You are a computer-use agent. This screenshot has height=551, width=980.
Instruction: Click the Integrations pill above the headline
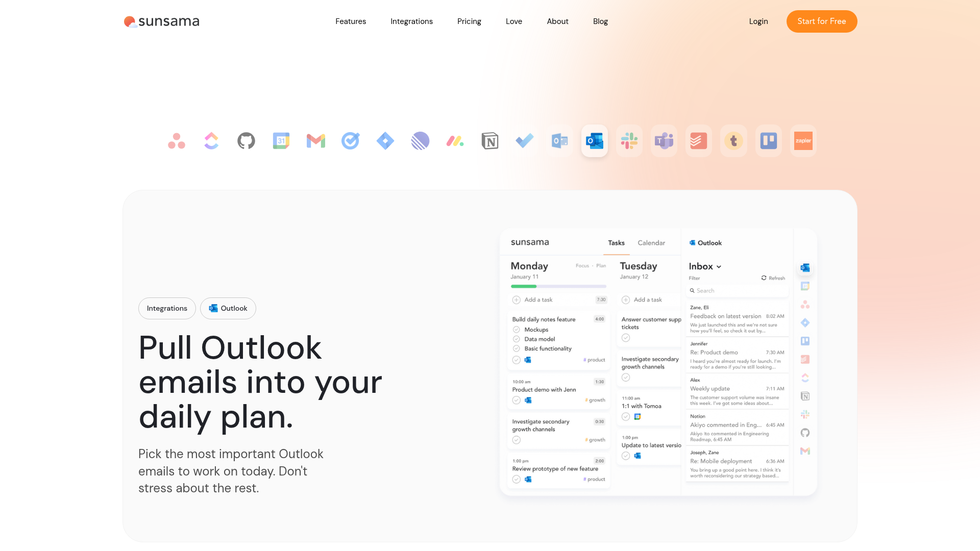[x=167, y=309]
